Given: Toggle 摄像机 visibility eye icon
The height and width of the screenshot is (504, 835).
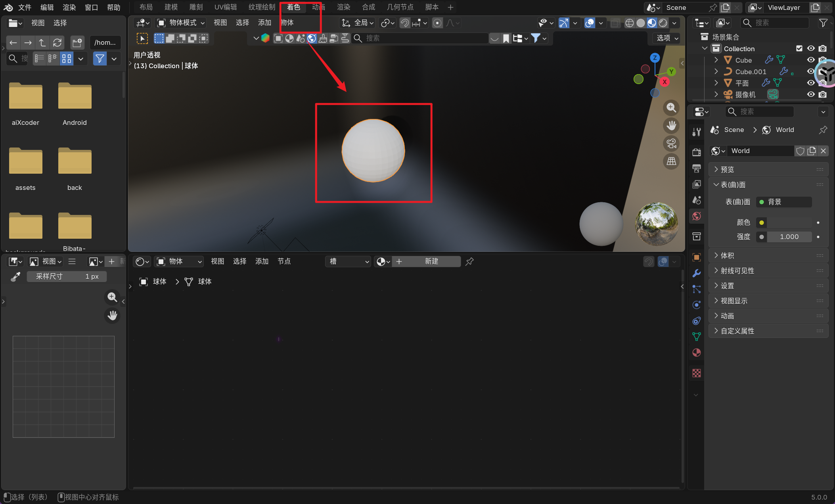Looking at the screenshot, I should (x=811, y=94).
